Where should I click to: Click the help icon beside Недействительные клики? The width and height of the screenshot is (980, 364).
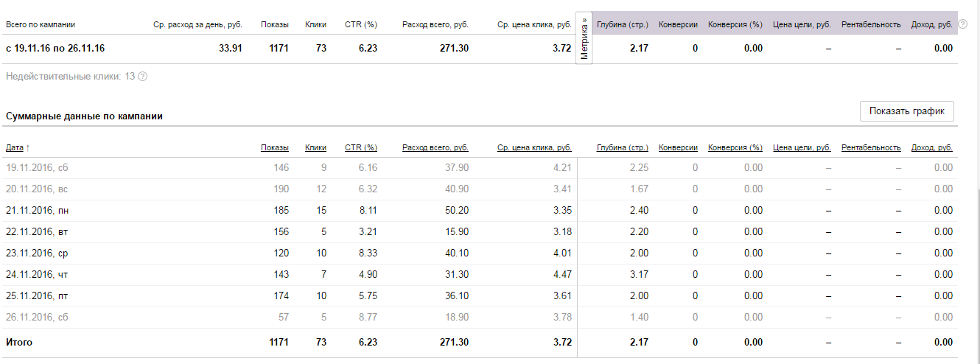[x=142, y=77]
